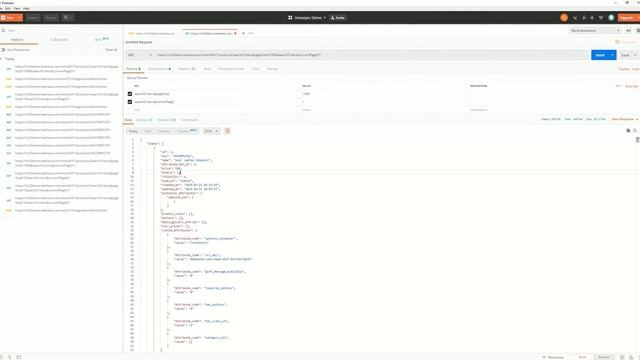The image size is (640, 360).
Task: Open the new window layout icon dropdown
Action: tap(68, 18)
